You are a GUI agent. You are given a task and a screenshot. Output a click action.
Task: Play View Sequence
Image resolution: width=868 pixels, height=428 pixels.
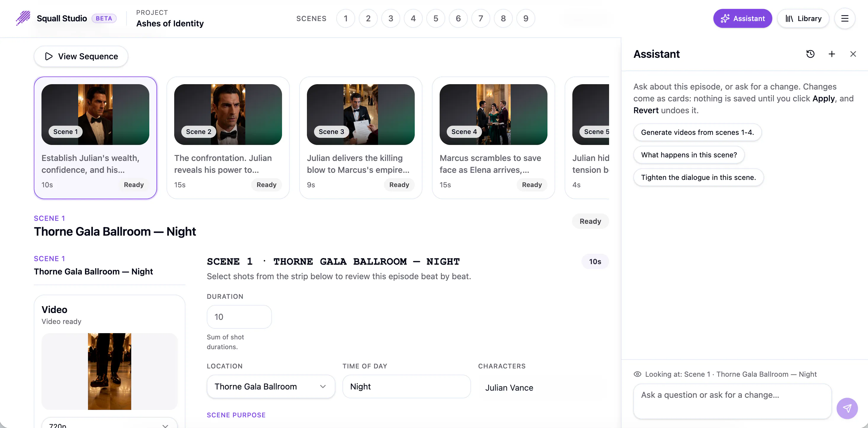pos(81,56)
